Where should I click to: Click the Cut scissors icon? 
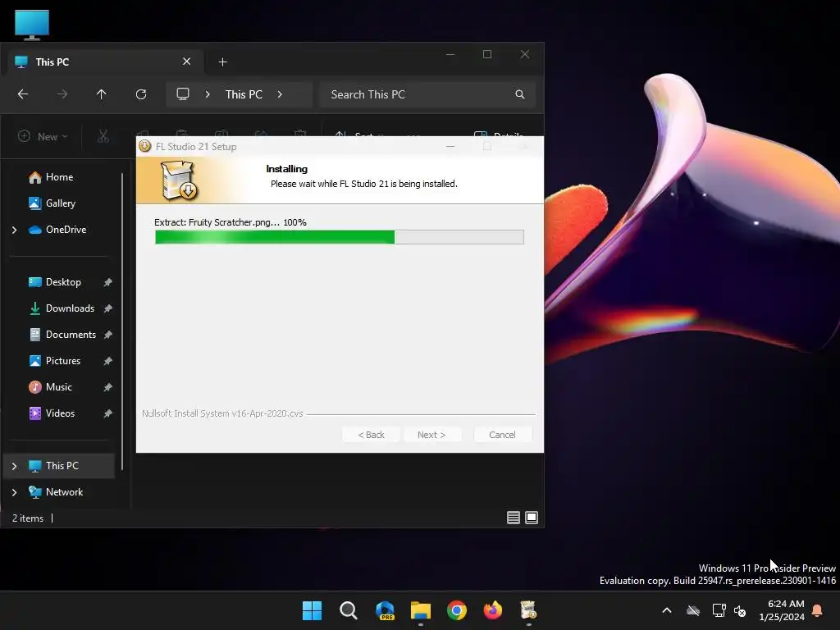point(103,137)
